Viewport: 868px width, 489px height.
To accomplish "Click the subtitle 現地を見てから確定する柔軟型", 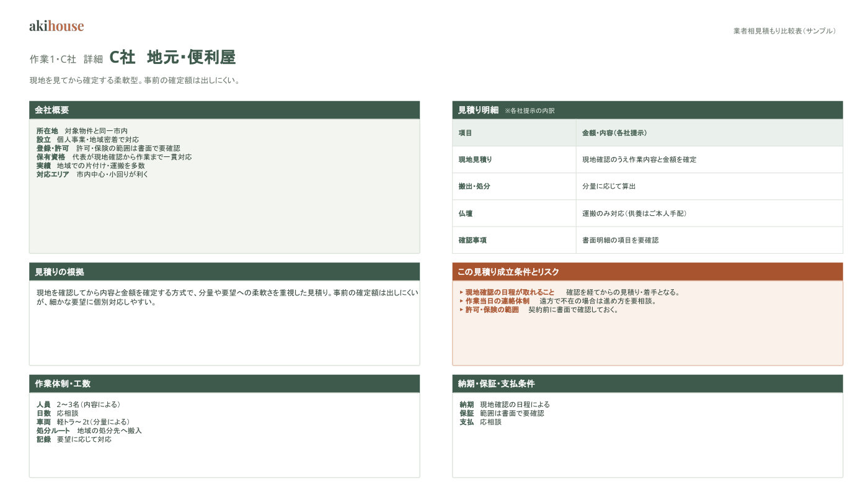I will coord(135,81).
